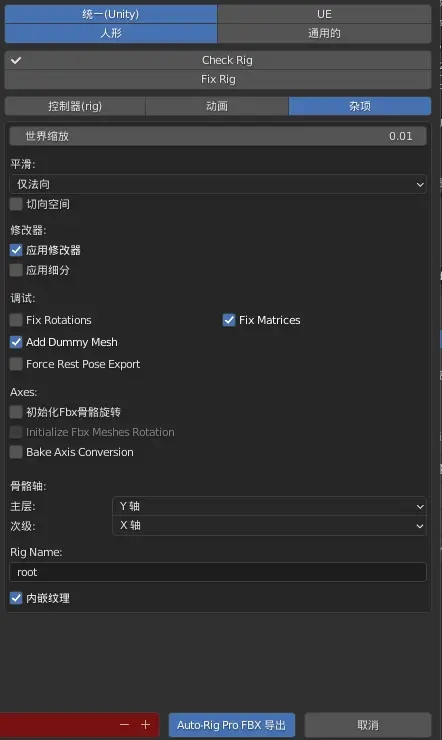Click the Rig Name root field
The height and width of the screenshot is (740, 442).
coord(218,572)
